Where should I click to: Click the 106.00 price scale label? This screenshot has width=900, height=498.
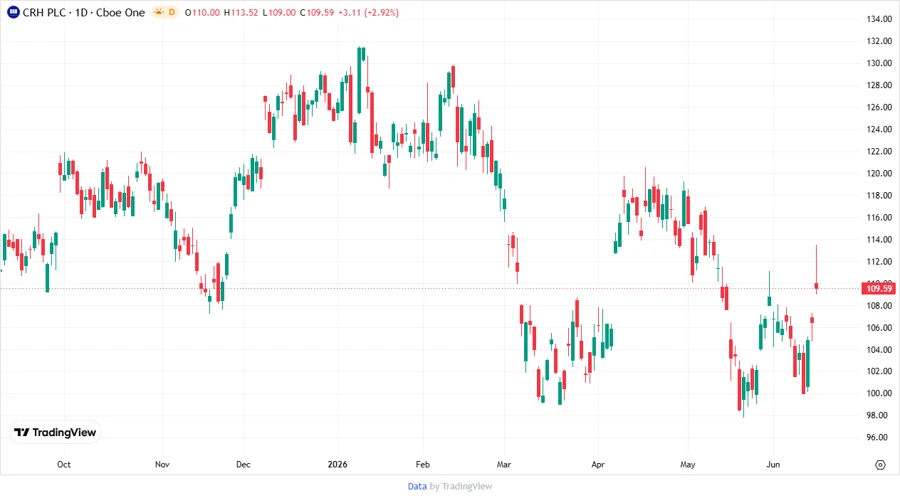(879, 328)
